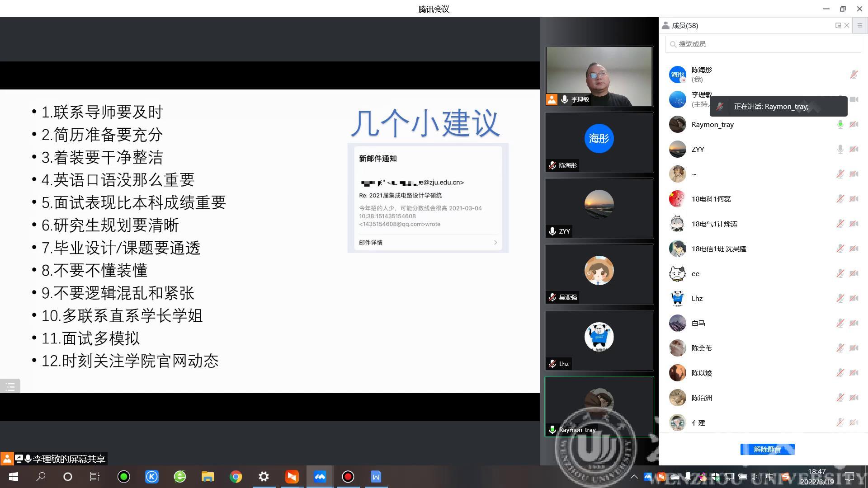Click the search members input field
Screen dimensions: 868x488
(x=763, y=44)
